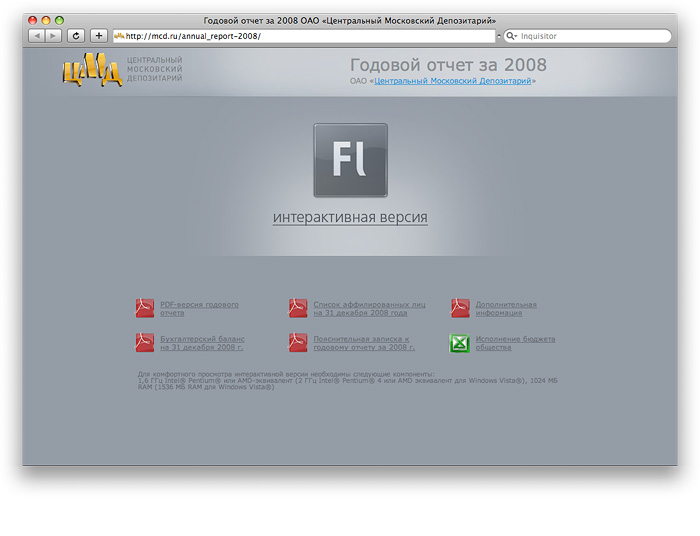700x536 pixels.
Task: Open the Центральный Московский Депозитарий link
Action: tap(453, 81)
